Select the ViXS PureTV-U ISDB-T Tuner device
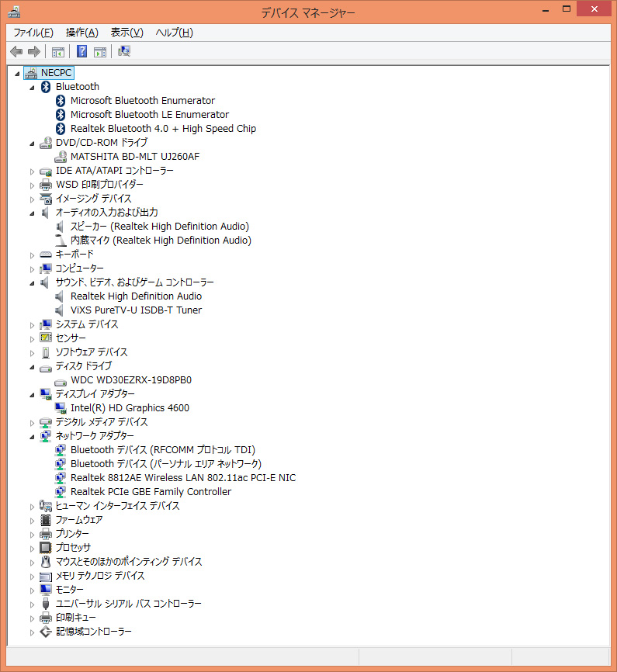The width and height of the screenshot is (617, 672). [136, 310]
